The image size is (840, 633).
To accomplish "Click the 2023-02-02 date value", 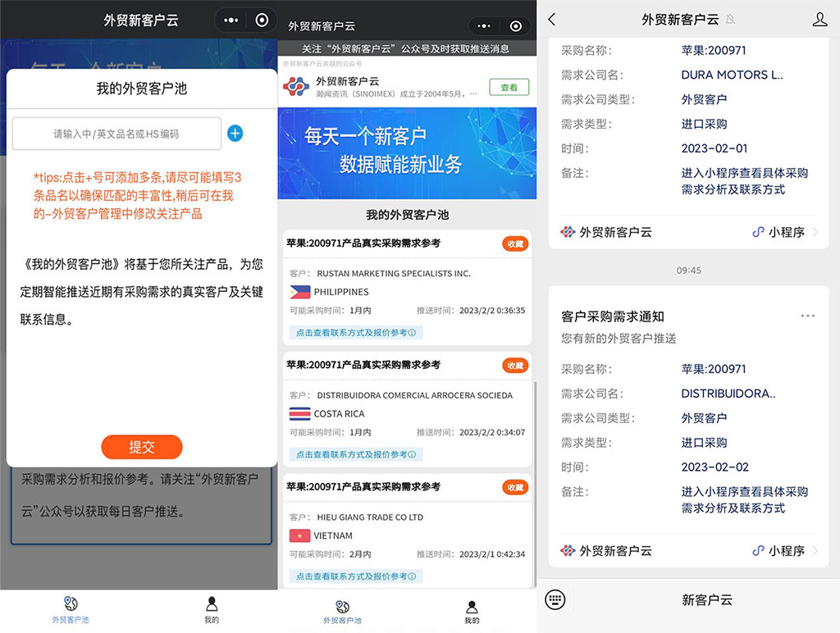I will (x=714, y=467).
